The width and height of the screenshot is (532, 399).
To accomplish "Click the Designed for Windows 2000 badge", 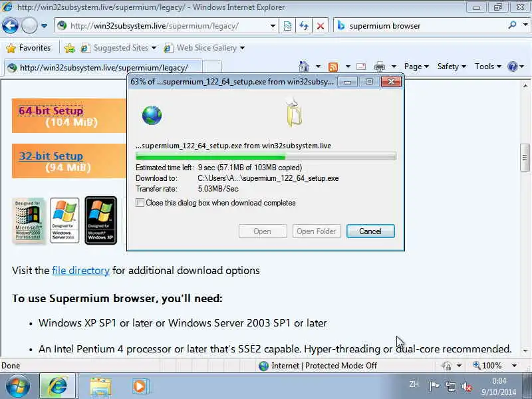I will point(29,221).
